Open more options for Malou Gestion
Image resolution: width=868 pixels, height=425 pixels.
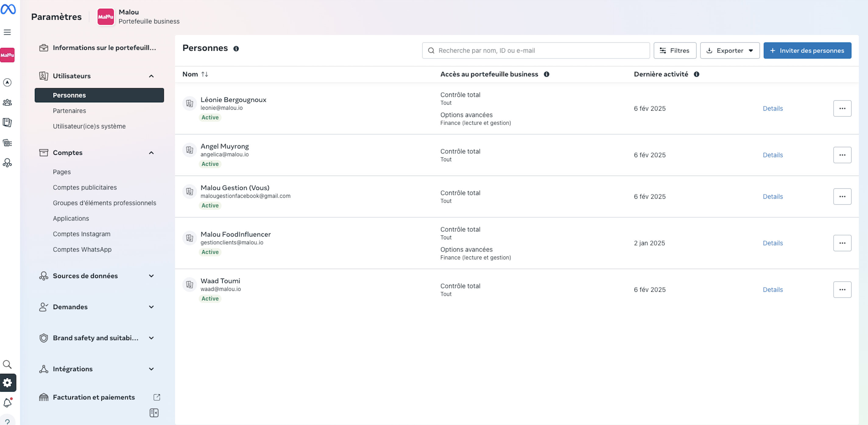pos(842,197)
